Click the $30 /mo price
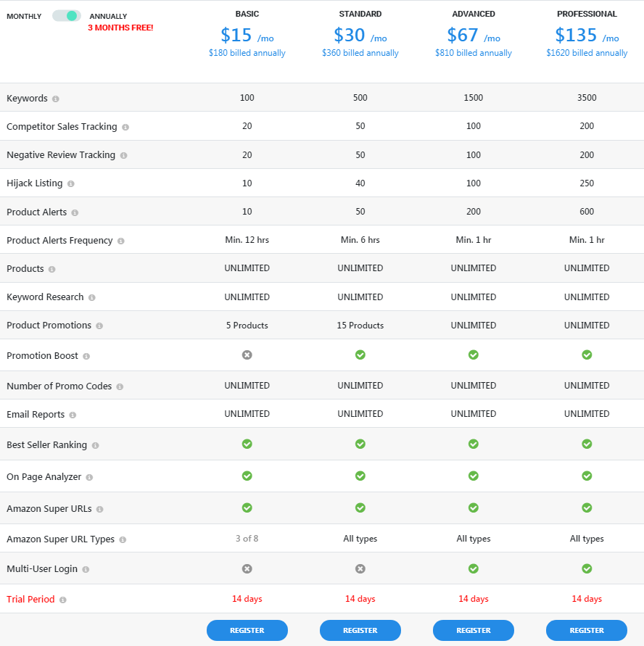The height and width of the screenshot is (646, 644). (x=360, y=35)
